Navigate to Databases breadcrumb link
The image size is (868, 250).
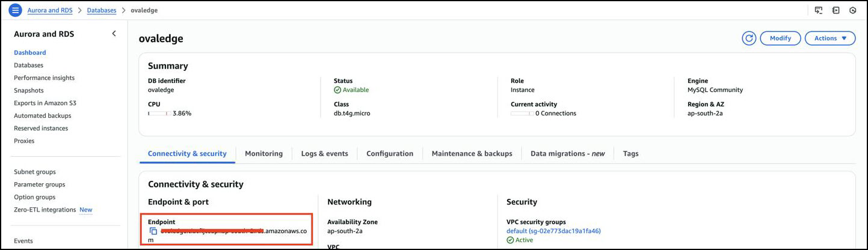pos(102,10)
